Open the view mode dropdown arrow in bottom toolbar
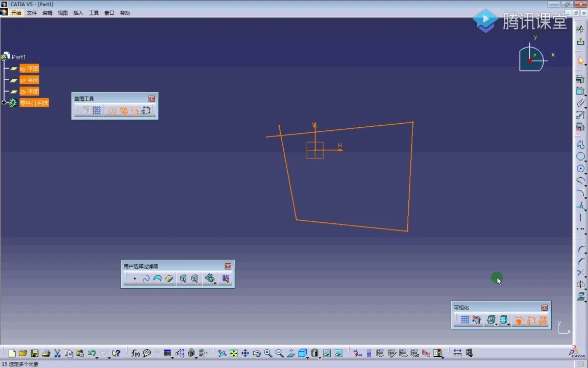This screenshot has height=368, width=588. click(320, 357)
